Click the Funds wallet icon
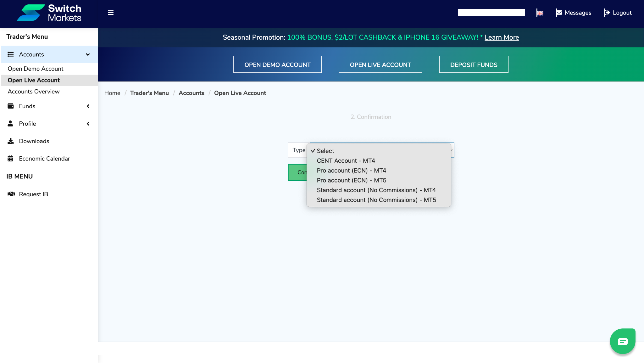 pos(11,106)
